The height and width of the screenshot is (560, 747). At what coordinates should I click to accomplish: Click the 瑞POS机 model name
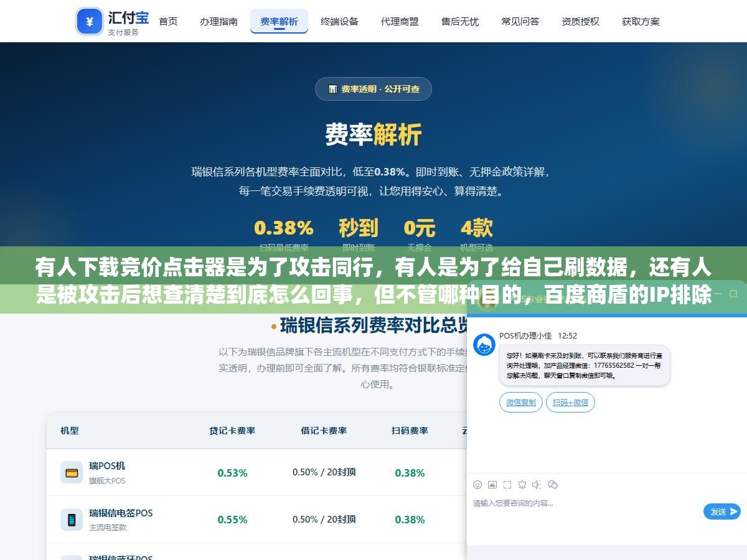click(107, 465)
